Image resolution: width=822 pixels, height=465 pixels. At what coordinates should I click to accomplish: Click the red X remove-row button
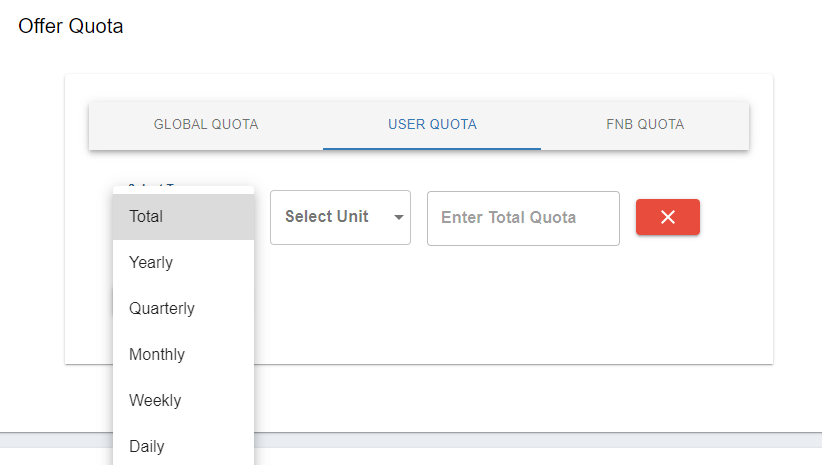[667, 217]
